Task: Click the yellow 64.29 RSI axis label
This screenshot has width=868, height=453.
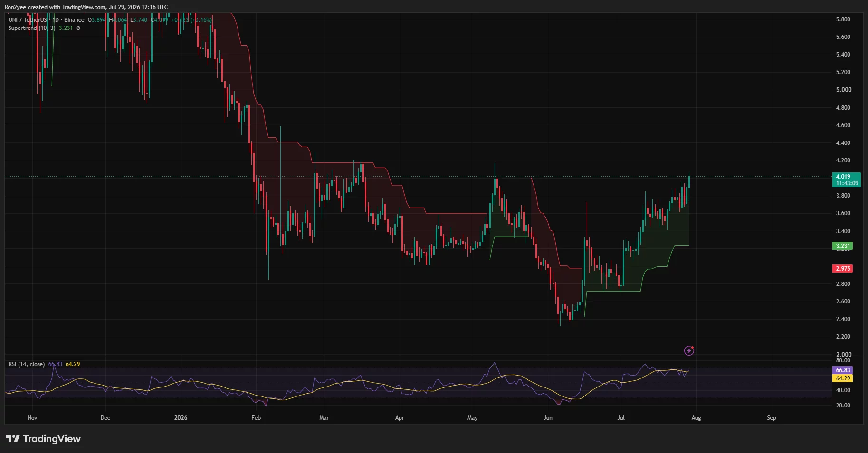Action: [843, 378]
